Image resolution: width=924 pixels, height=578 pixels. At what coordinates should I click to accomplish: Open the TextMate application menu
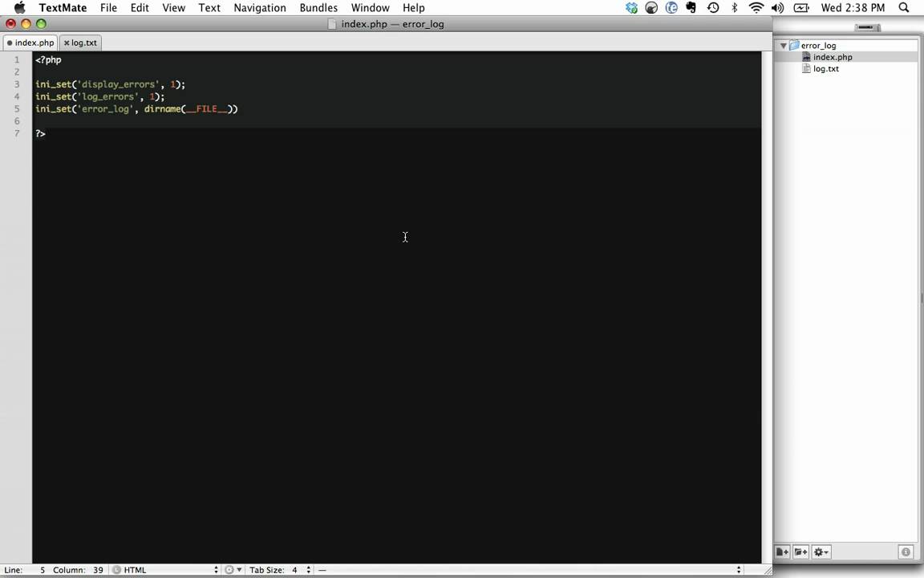click(x=63, y=8)
